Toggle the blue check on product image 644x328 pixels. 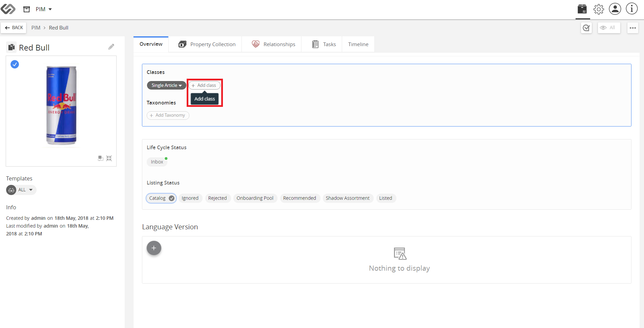tap(15, 64)
